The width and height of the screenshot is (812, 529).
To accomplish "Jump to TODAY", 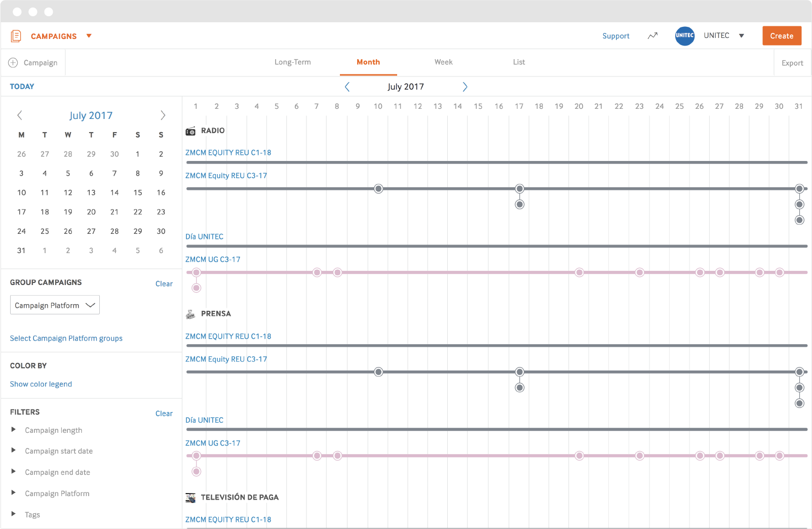I will [22, 87].
